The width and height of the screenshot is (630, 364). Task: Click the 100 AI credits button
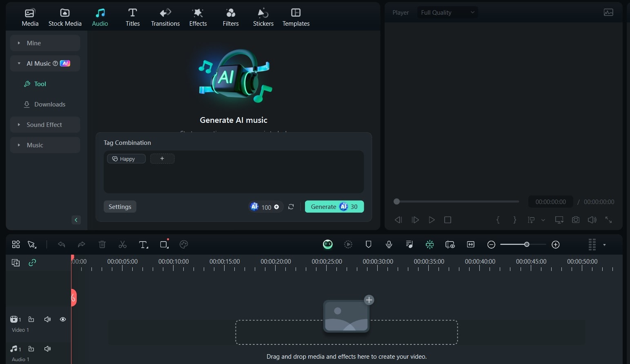coord(265,207)
